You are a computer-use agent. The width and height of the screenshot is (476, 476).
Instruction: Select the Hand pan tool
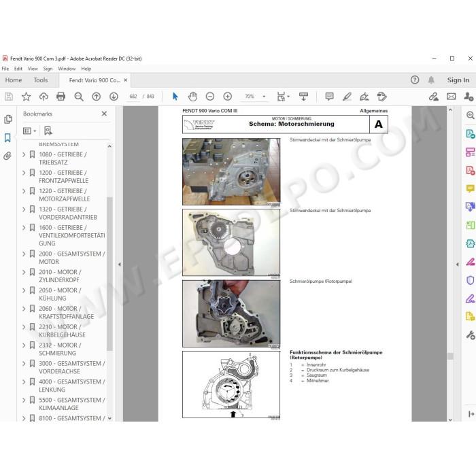192,97
